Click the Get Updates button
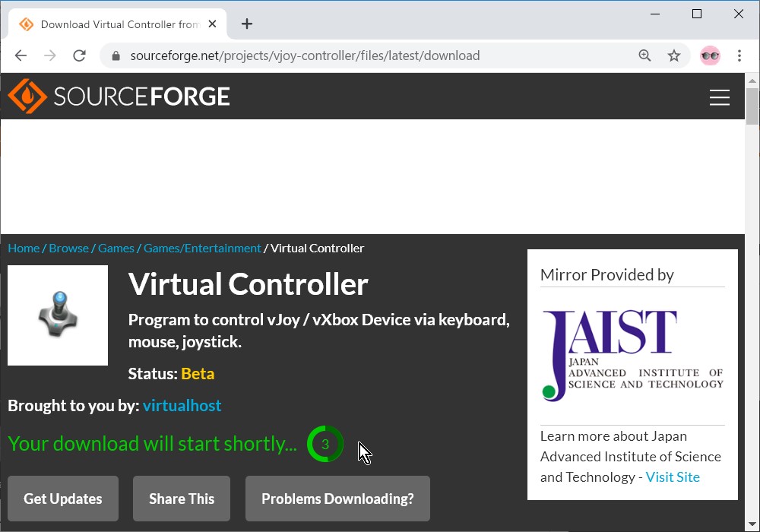The image size is (760, 532). (62, 499)
